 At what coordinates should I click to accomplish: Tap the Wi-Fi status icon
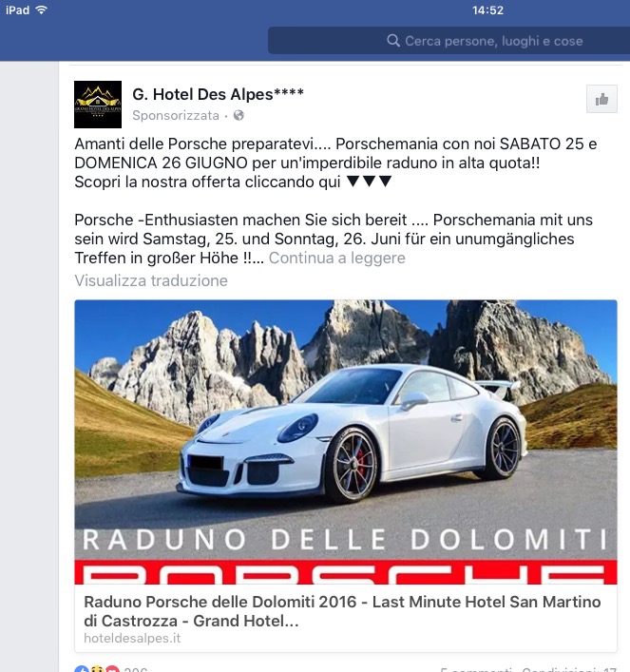tap(42, 10)
